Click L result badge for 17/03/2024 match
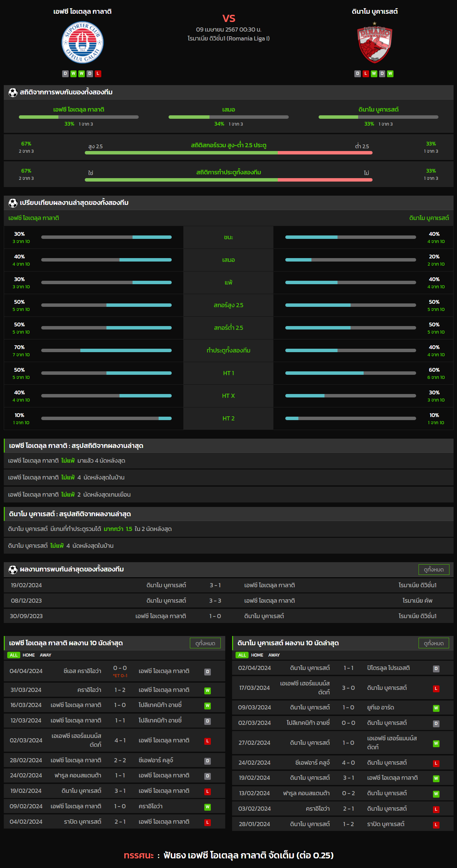Viewport: 457px width, 868px height. pos(436,688)
